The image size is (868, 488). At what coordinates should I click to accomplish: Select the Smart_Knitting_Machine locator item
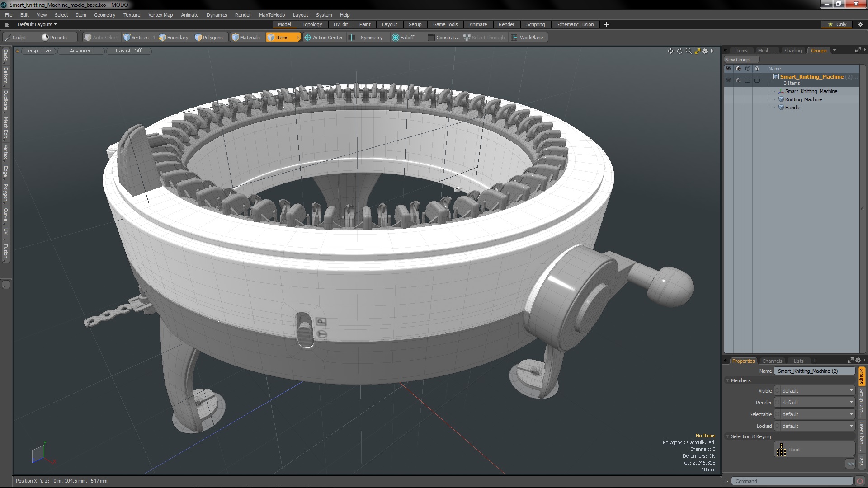[x=811, y=91]
